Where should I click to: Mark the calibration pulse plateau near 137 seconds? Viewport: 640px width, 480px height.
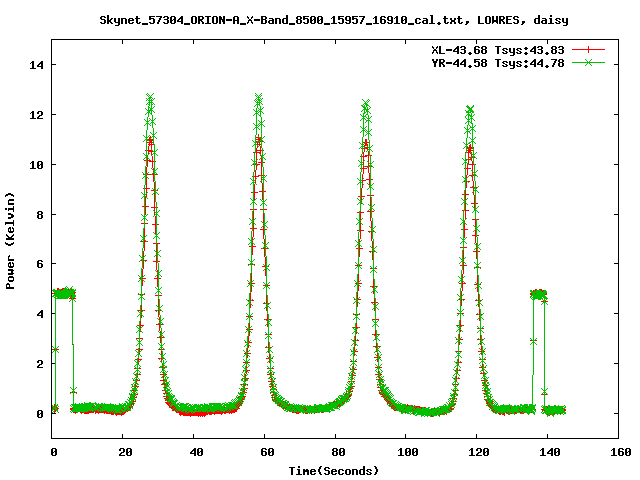pos(539,294)
